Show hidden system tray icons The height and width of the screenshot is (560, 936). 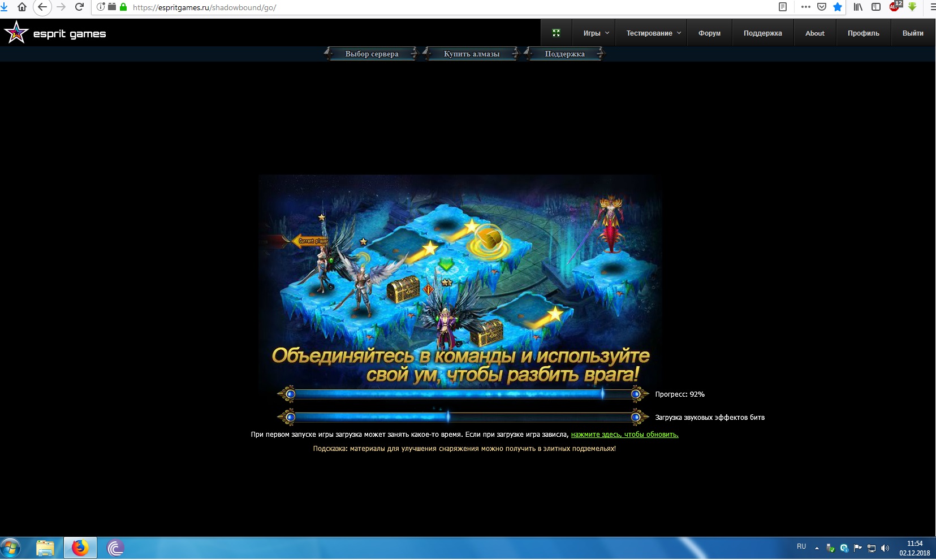[817, 548]
